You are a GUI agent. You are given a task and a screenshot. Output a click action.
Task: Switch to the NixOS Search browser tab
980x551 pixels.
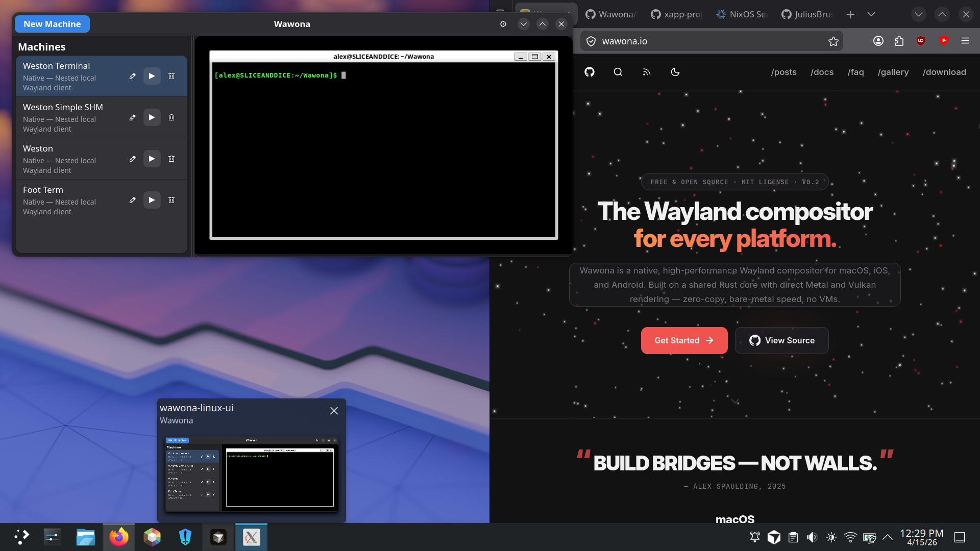pyautogui.click(x=741, y=14)
